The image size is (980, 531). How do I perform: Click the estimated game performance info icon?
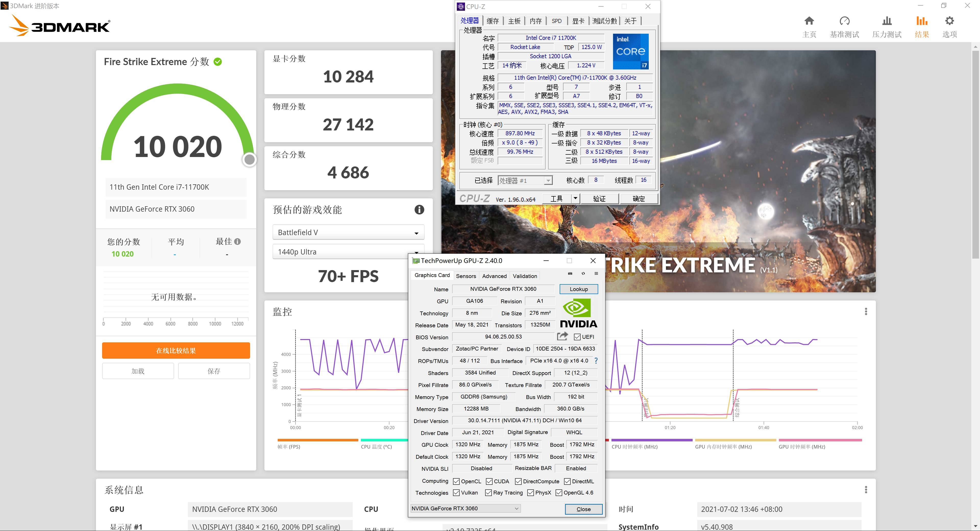click(419, 210)
